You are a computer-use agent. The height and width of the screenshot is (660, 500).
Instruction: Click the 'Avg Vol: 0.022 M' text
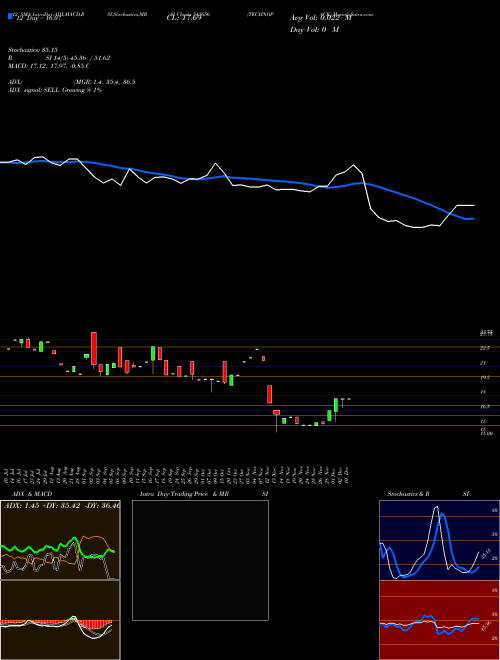coord(320,18)
